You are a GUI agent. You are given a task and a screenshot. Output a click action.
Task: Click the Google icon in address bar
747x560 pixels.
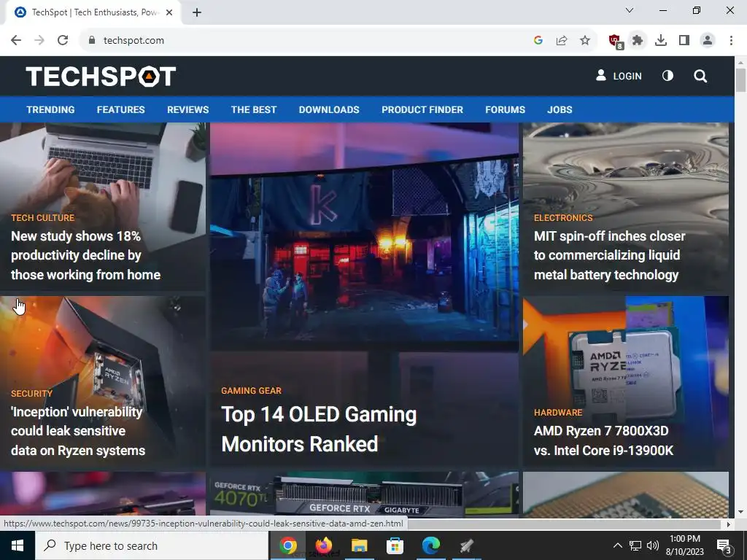click(538, 41)
